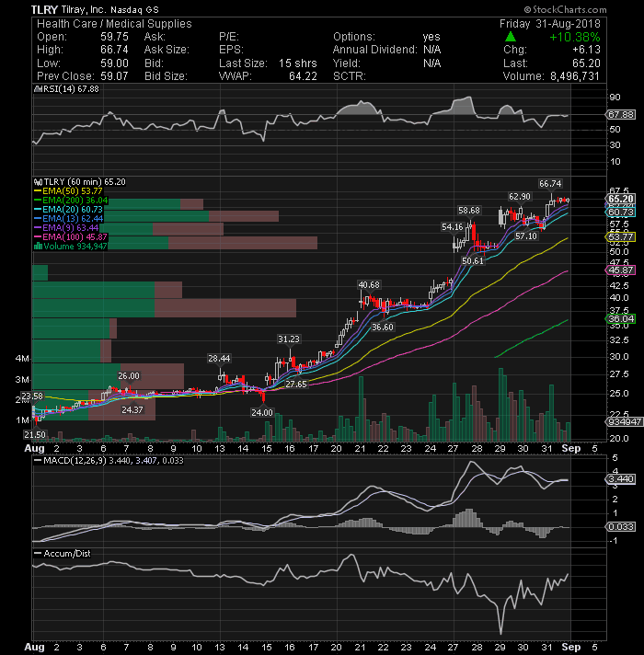
Task: Click the 66.74 peak annotation on the chart
Action: click(x=550, y=183)
